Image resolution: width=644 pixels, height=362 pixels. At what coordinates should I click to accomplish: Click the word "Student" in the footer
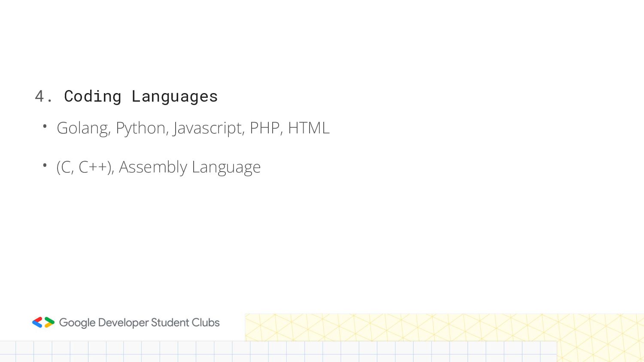click(170, 323)
